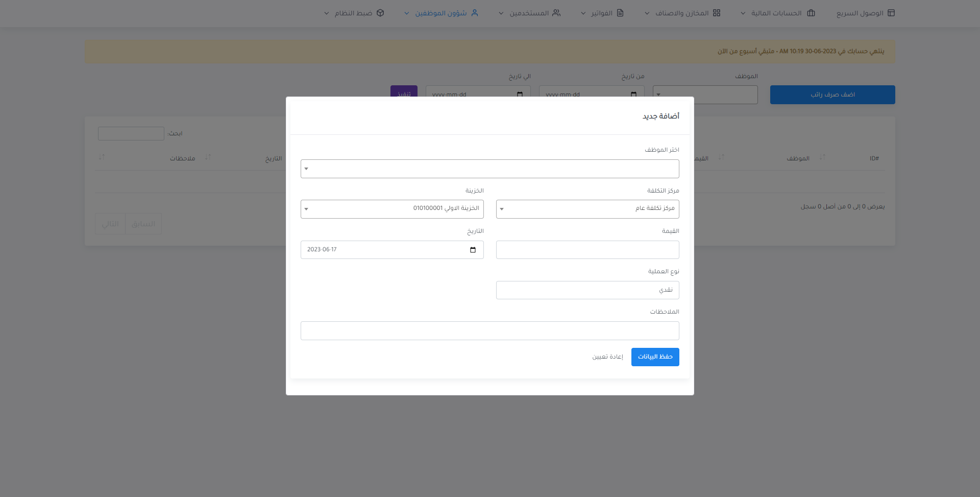980x497 pixels.
Task: Click the القيمة amount input field
Action: pos(587,250)
